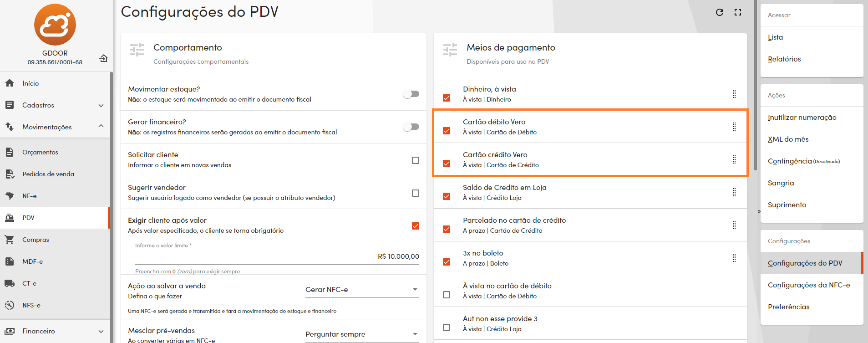Open Orçamentos in the sidebar
Viewport: 868px width, 343px height.
click(x=55, y=152)
